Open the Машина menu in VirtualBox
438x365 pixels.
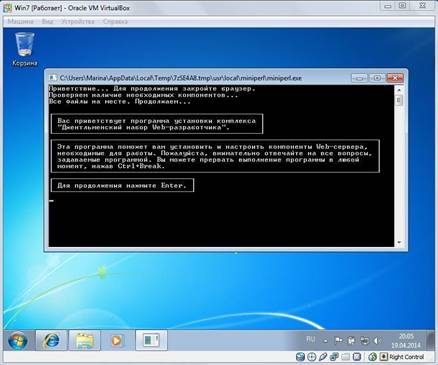point(21,22)
